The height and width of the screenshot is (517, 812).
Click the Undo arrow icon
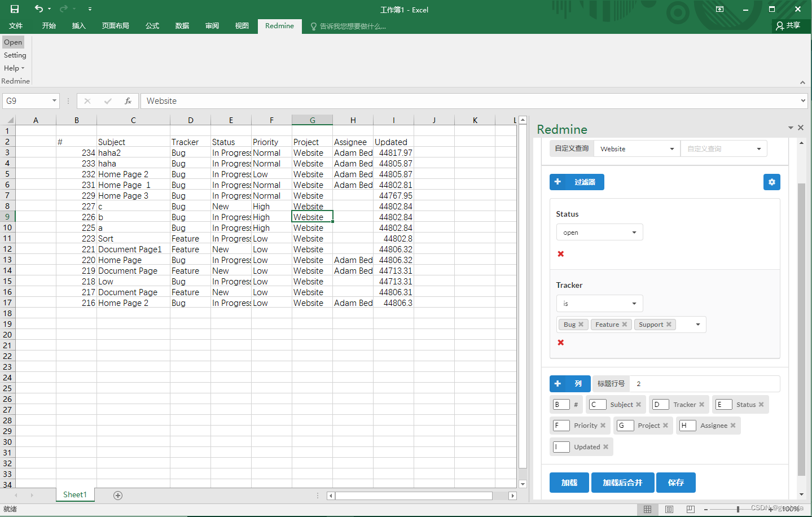pyautogui.click(x=38, y=8)
